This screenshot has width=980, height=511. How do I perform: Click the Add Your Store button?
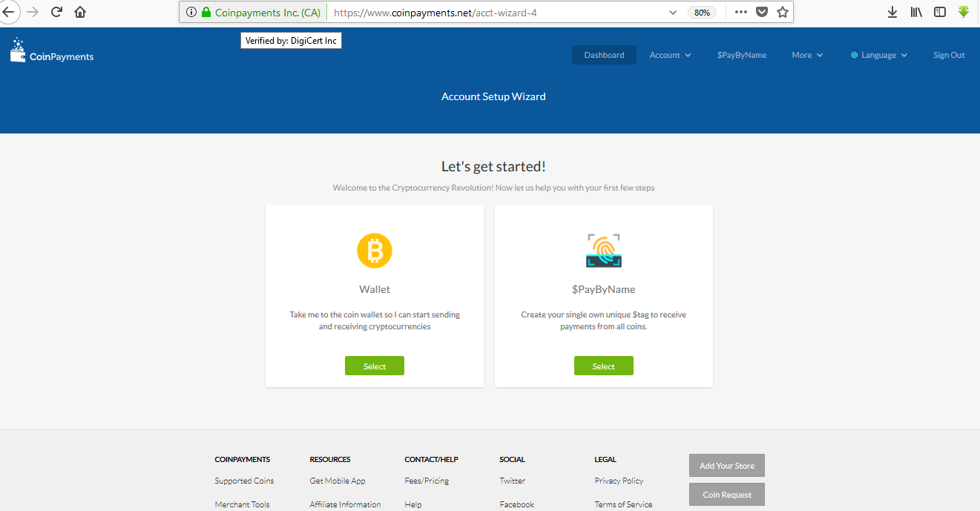(x=727, y=466)
